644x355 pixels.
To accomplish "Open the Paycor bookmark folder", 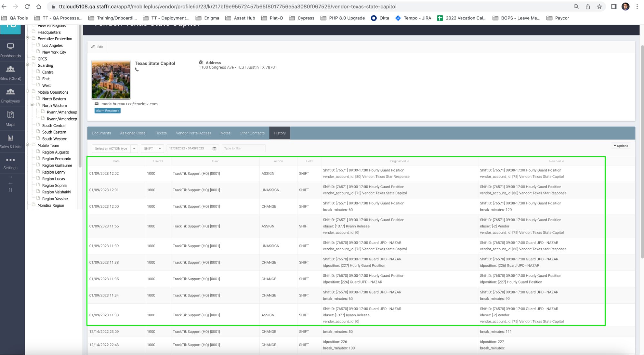I will click(558, 18).
